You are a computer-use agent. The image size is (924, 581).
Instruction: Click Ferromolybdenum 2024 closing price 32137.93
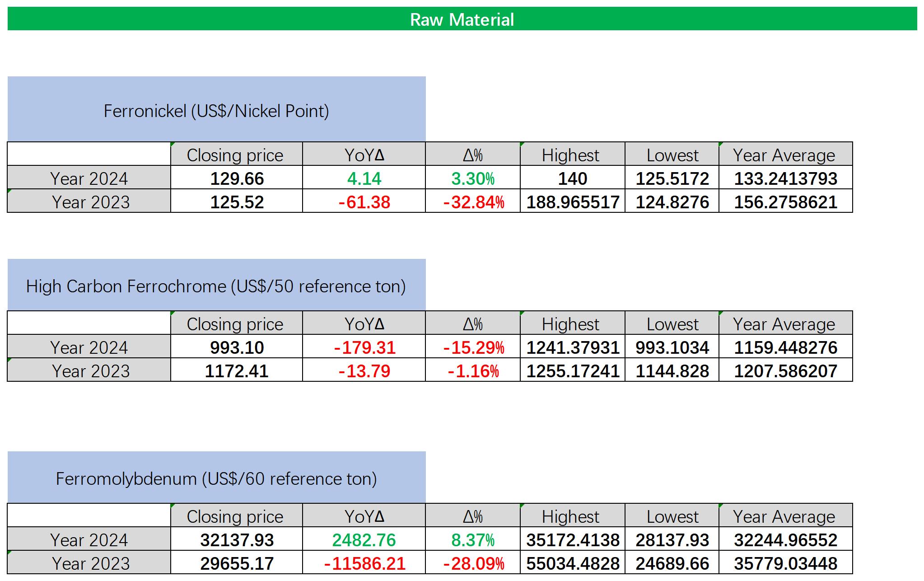(x=237, y=540)
